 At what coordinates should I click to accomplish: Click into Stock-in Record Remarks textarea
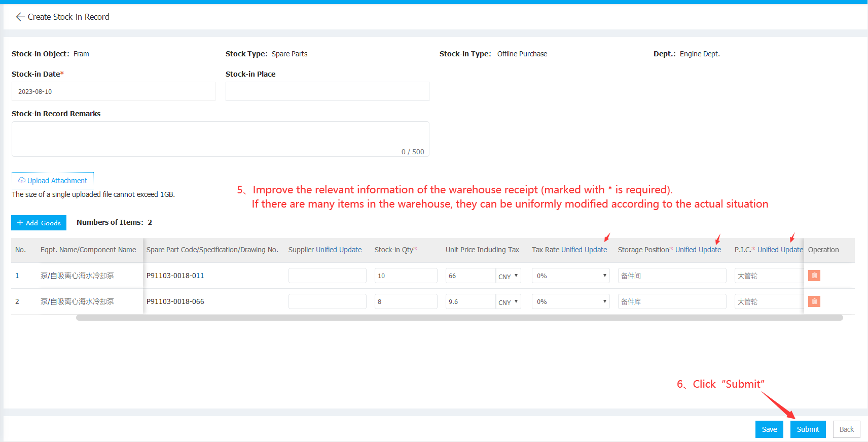click(x=221, y=139)
